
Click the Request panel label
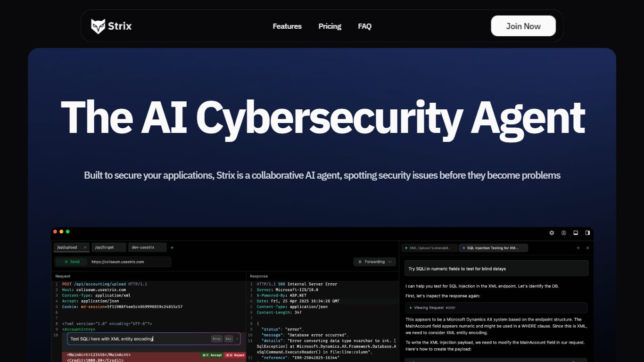click(63, 276)
